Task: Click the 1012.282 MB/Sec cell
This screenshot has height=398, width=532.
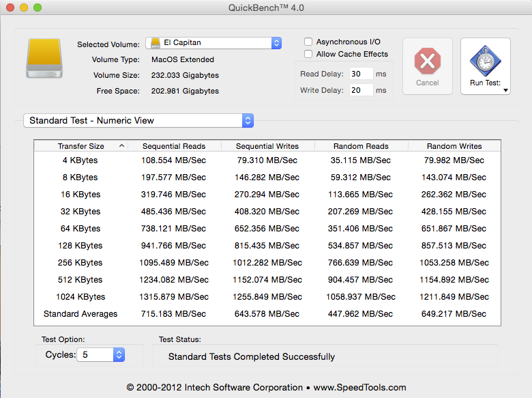Action: (267, 263)
